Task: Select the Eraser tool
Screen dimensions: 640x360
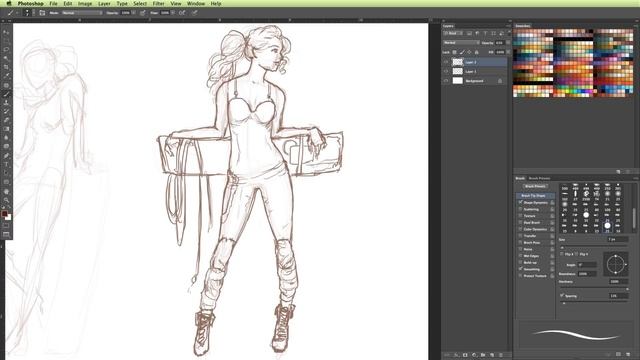Action: click(6, 120)
